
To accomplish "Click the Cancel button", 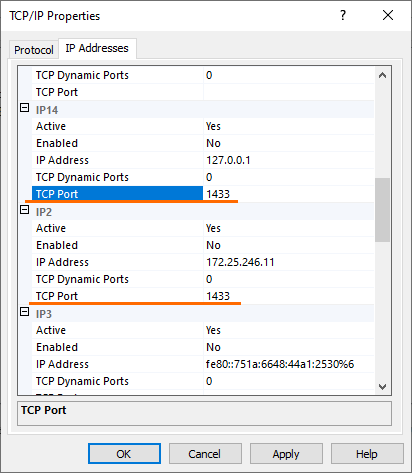I will click(x=205, y=454).
